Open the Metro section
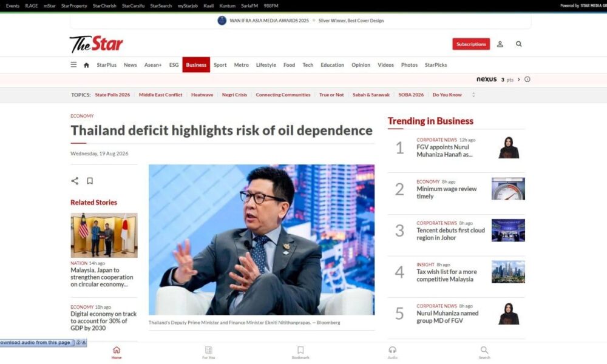The width and height of the screenshot is (607, 364). pyautogui.click(x=241, y=65)
